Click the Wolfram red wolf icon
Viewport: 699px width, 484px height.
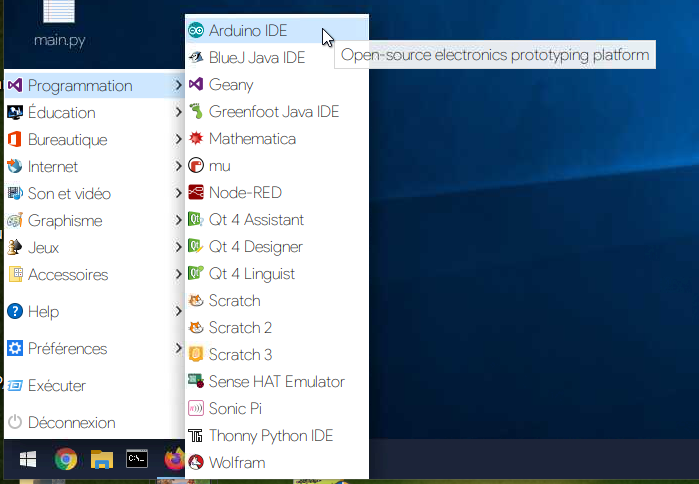[196, 462]
